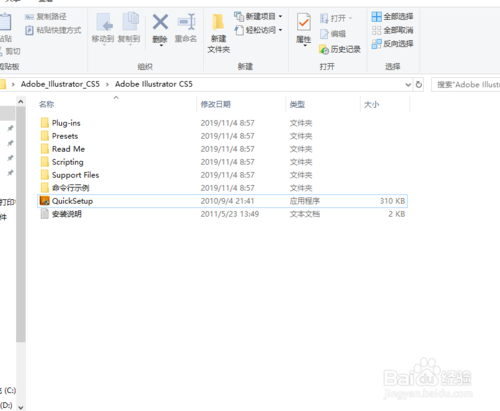Sort by the Name (名称) column header
The image size is (500, 411).
[x=46, y=104]
